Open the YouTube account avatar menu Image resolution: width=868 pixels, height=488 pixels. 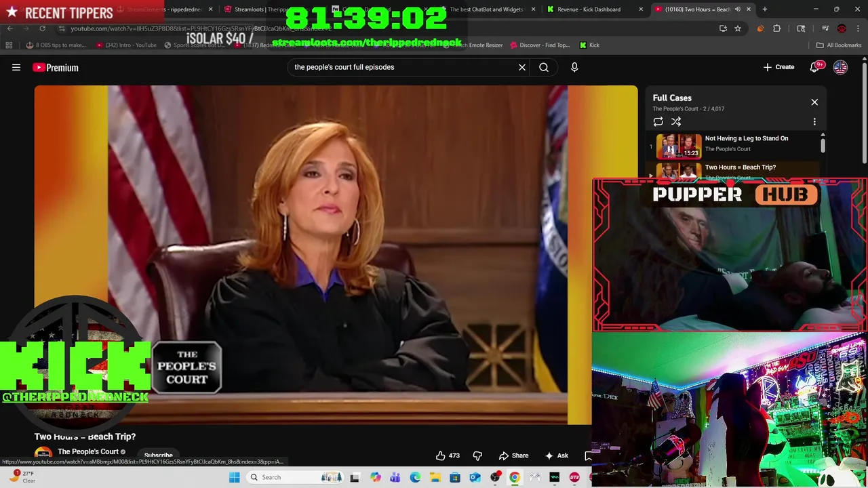pos(840,67)
